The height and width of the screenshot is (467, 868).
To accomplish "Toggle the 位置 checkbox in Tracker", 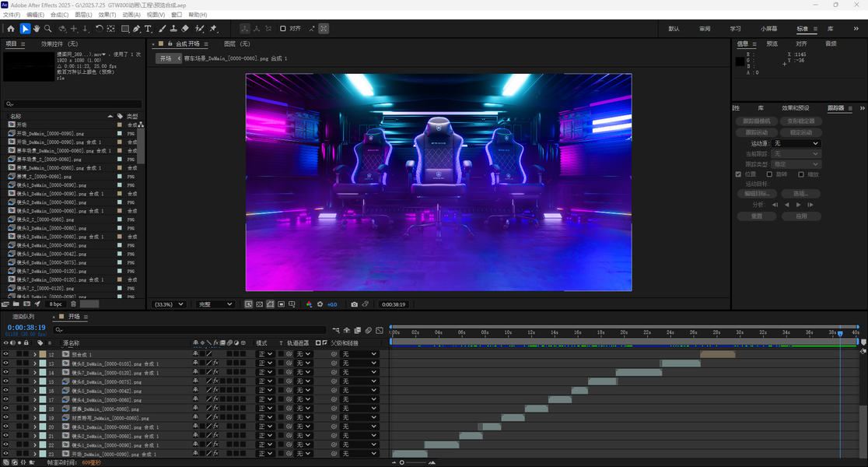I will [738, 174].
